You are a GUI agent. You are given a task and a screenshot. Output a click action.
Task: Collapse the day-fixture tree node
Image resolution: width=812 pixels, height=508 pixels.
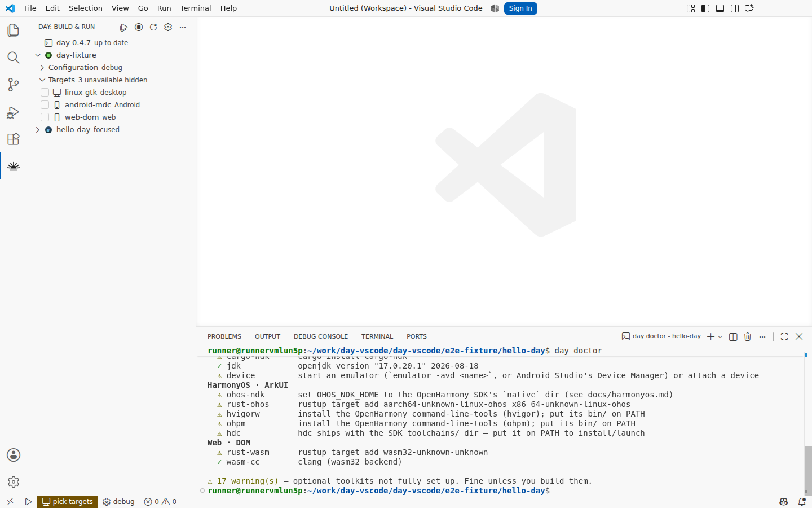click(x=38, y=55)
